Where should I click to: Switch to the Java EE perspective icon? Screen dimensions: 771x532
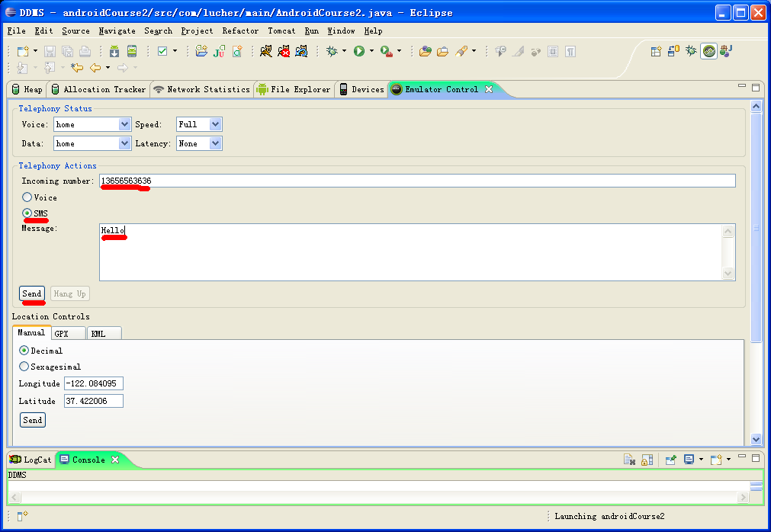(726, 50)
